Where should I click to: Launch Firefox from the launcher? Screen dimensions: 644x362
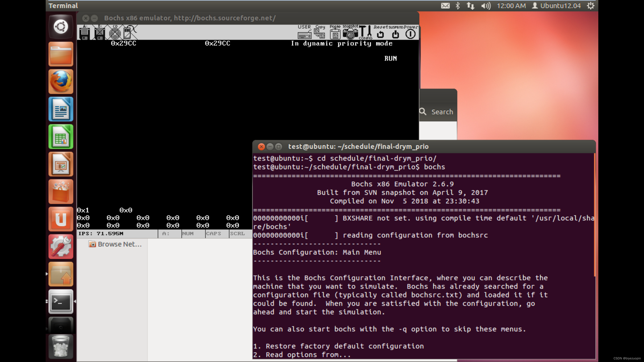tap(61, 81)
